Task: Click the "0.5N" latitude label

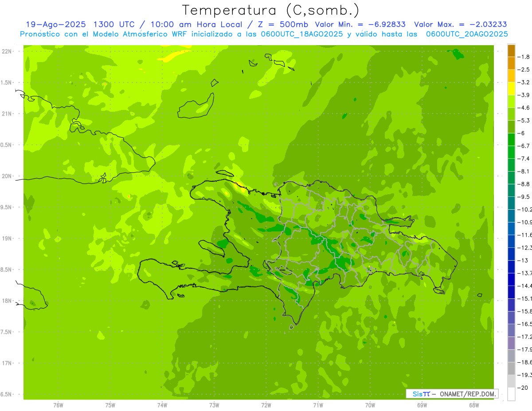Action: pos(7,145)
